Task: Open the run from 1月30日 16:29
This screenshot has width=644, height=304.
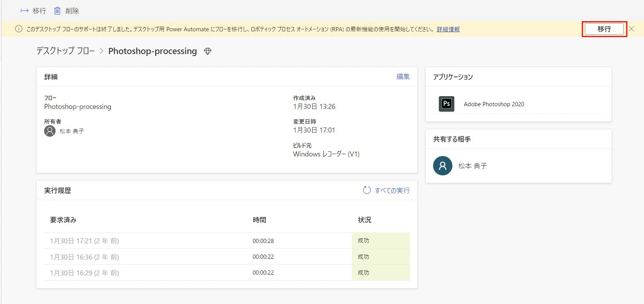Action: (x=84, y=273)
